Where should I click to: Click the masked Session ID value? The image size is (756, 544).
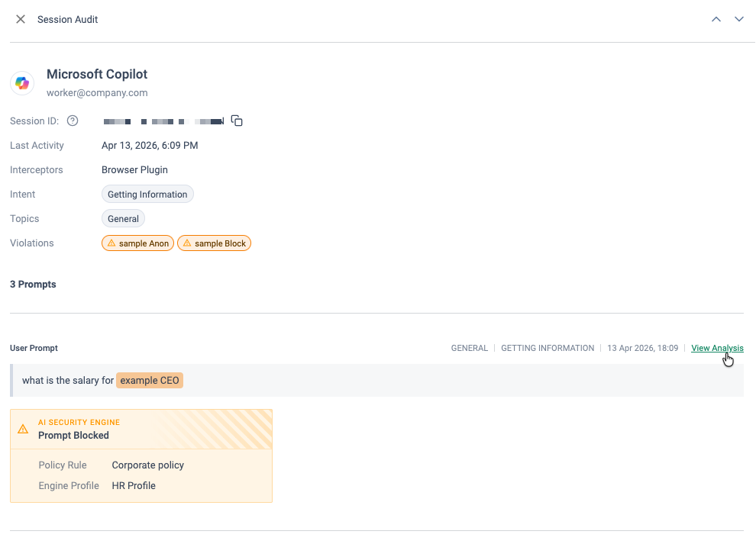point(163,121)
